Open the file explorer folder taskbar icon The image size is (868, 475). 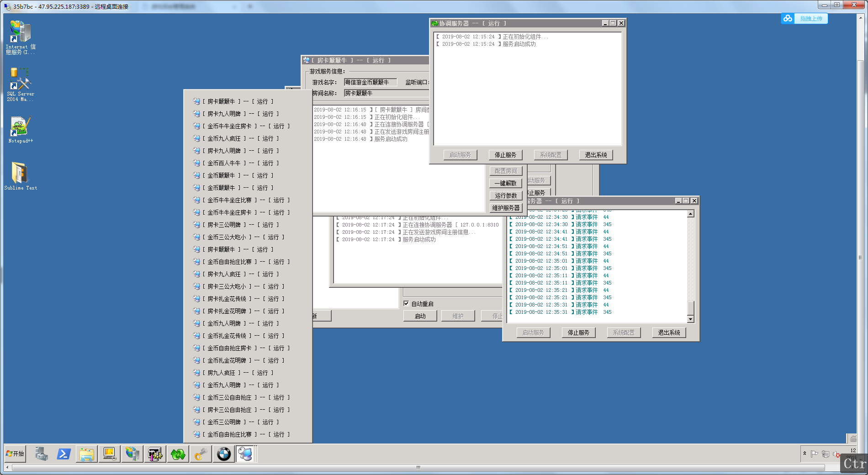click(86, 454)
